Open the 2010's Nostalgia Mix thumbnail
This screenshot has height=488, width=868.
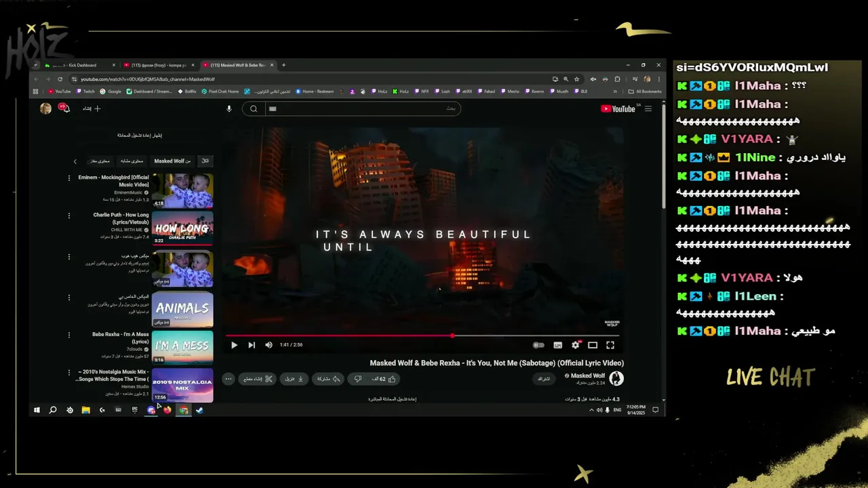(x=182, y=384)
